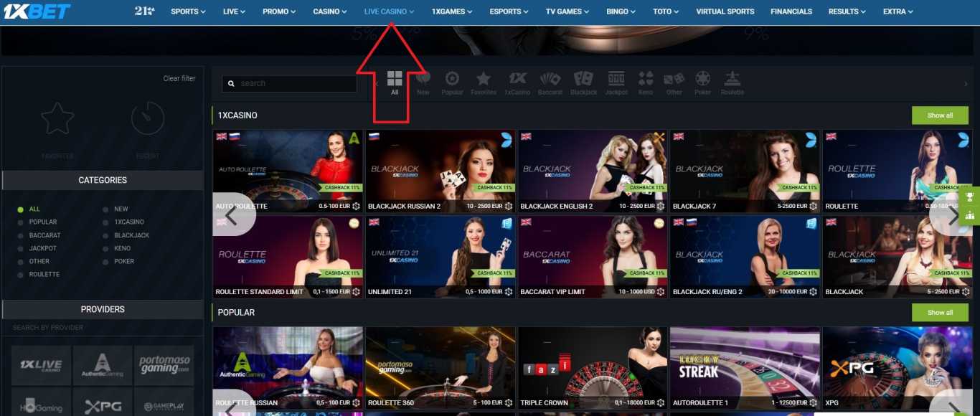Open the LIVE CASINO menu

coord(389,11)
